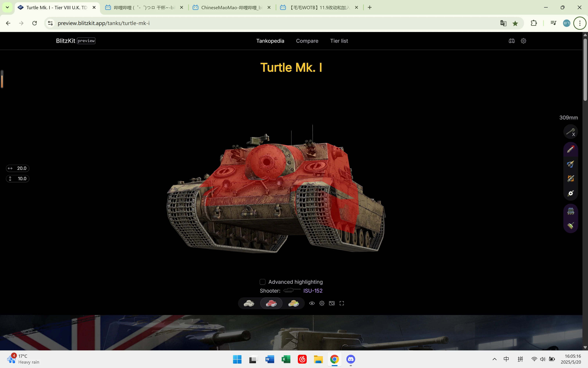588x368 pixels.
Task: Reload the current page
Action: coord(35,23)
